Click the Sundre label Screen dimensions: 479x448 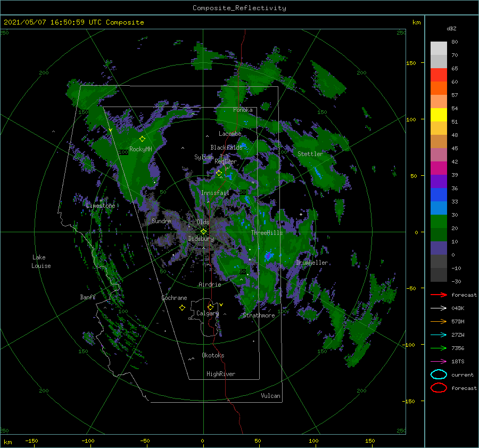coord(162,221)
